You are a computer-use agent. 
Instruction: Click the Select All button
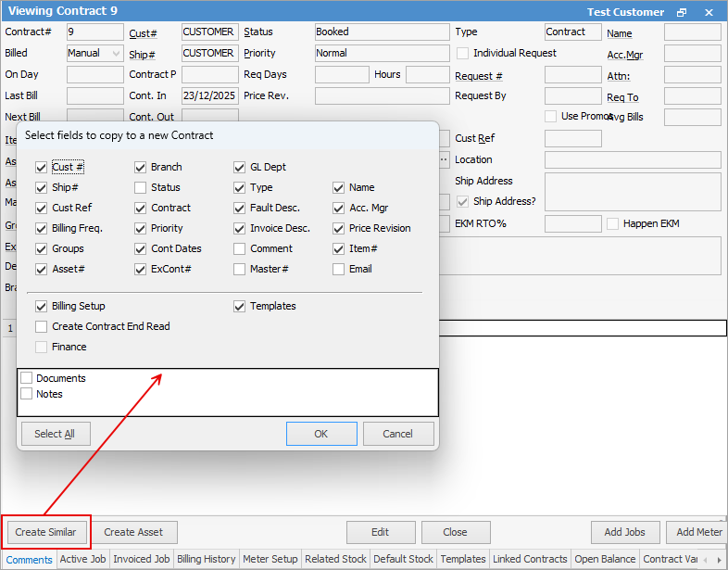click(x=56, y=434)
